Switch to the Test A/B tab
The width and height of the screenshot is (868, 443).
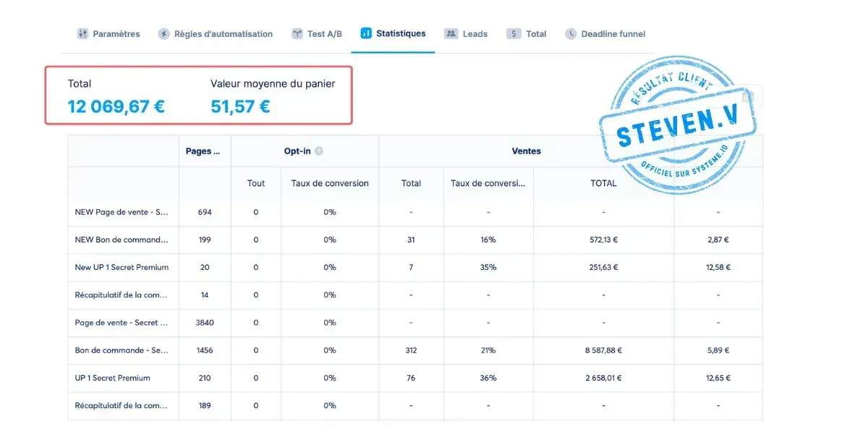317,33
